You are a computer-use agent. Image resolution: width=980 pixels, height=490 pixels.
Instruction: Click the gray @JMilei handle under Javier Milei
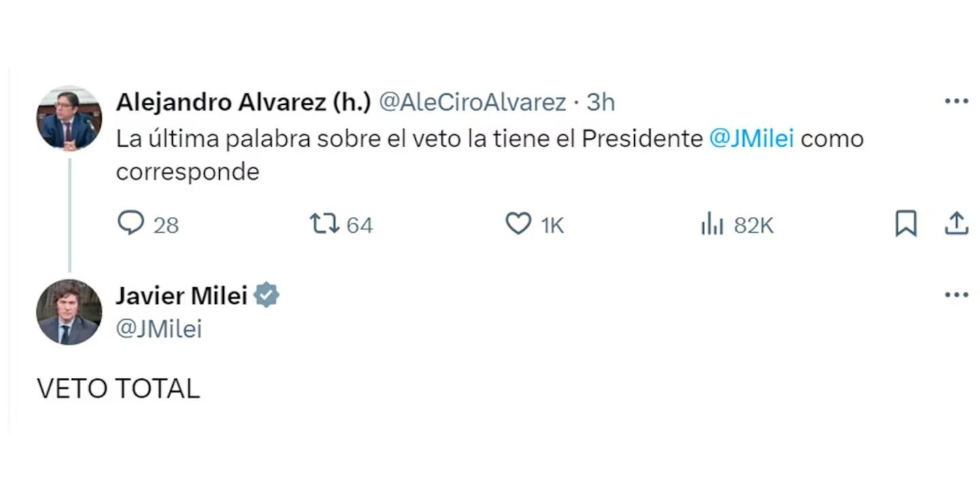tap(159, 329)
